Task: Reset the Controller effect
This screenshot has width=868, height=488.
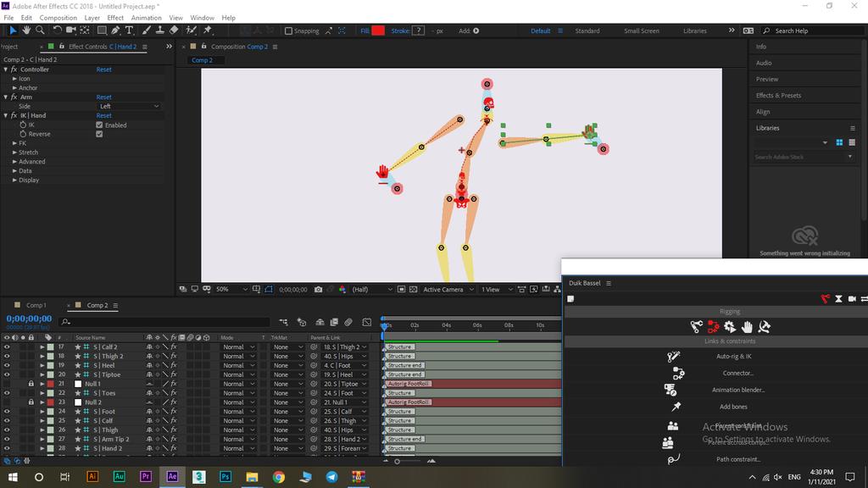Action: point(103,69)
